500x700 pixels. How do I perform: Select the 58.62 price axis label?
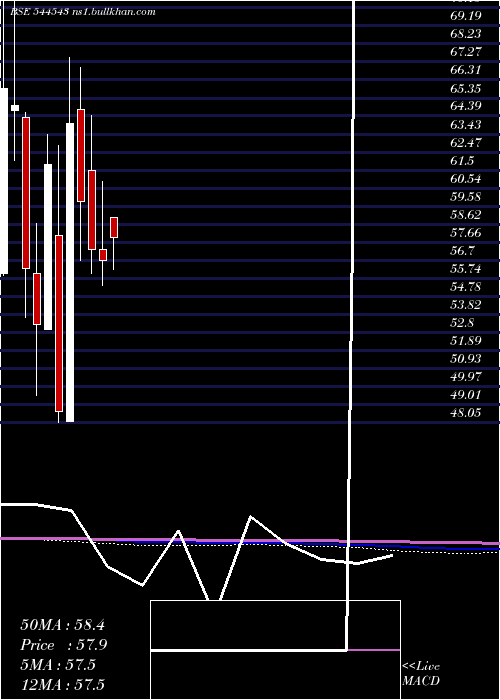tap(466, 215)
